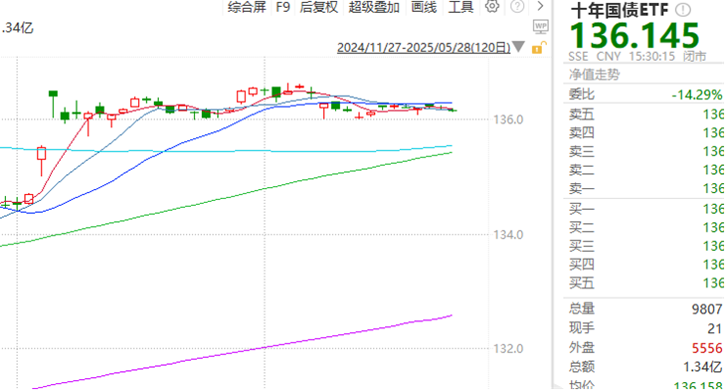Click the help question mark icon
Screen dimensions: 725x390
(x=517, y=6)
